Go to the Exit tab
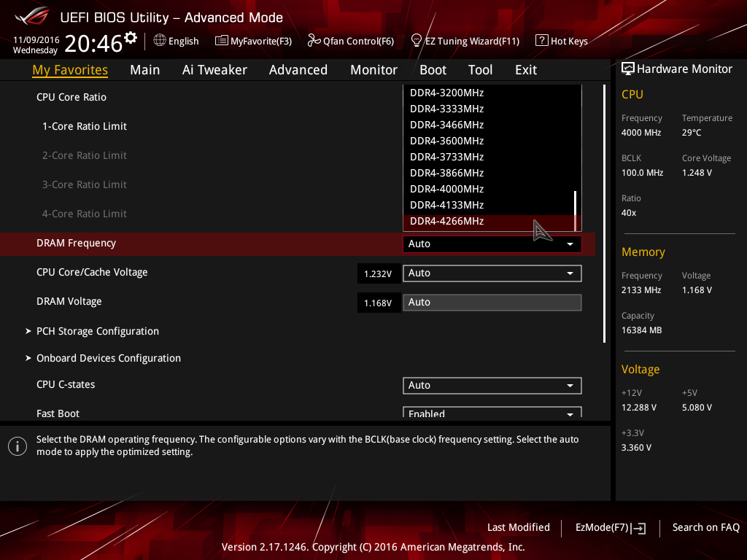The image size is (747, 560). click(526, 70)
